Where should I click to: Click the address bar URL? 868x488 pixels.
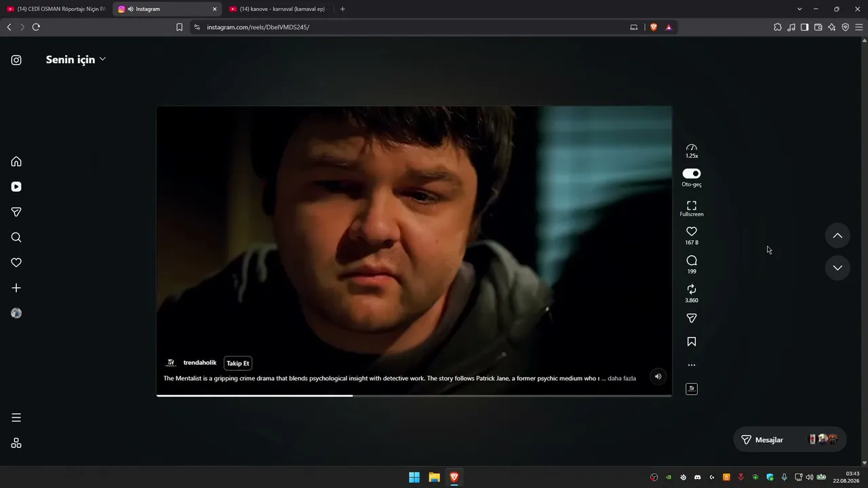coord(258,27)
